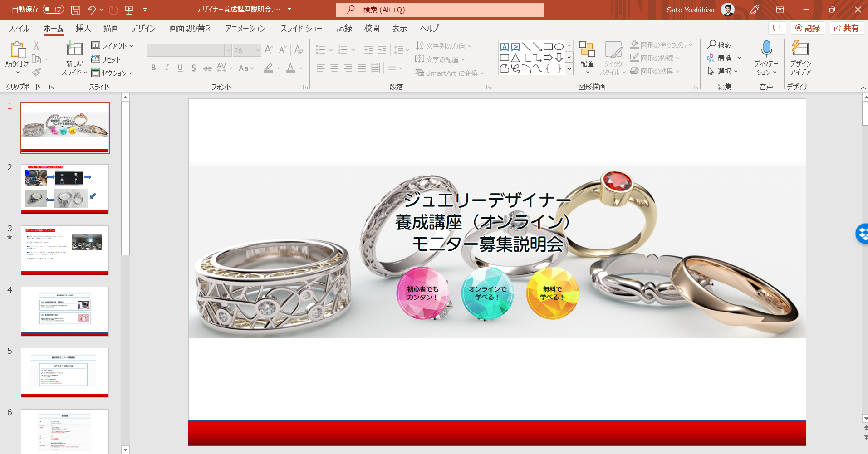The image size is (868, 454).
Task: Open the Arrange shapes icon
Action: (587, 49)
